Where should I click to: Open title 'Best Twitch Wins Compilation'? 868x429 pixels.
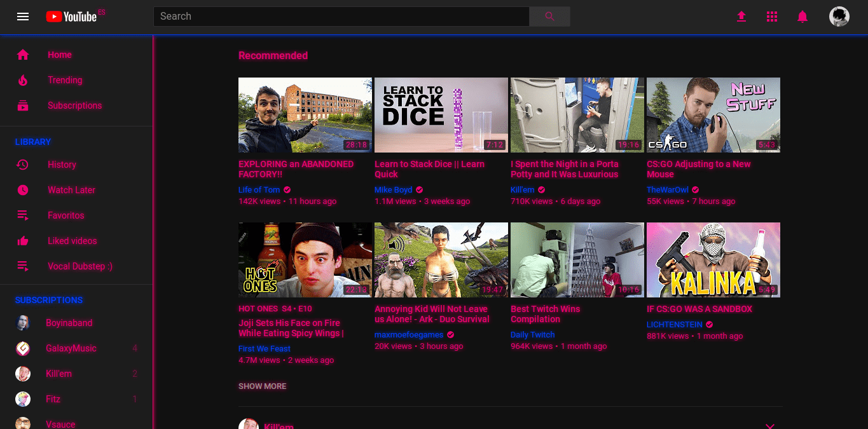(545, 314)
